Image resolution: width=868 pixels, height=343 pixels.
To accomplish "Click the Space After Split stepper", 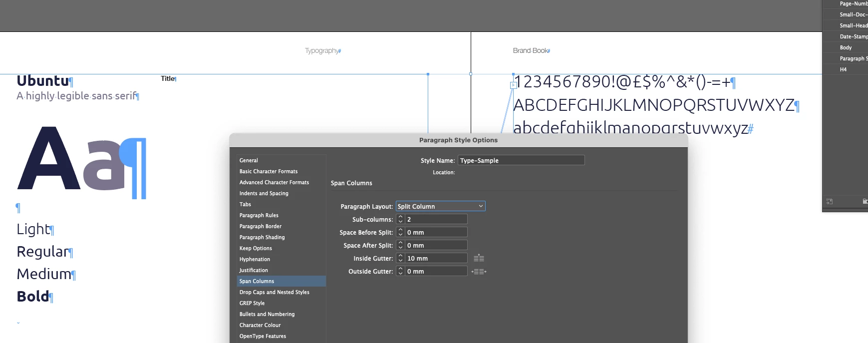I will [400, 245].
